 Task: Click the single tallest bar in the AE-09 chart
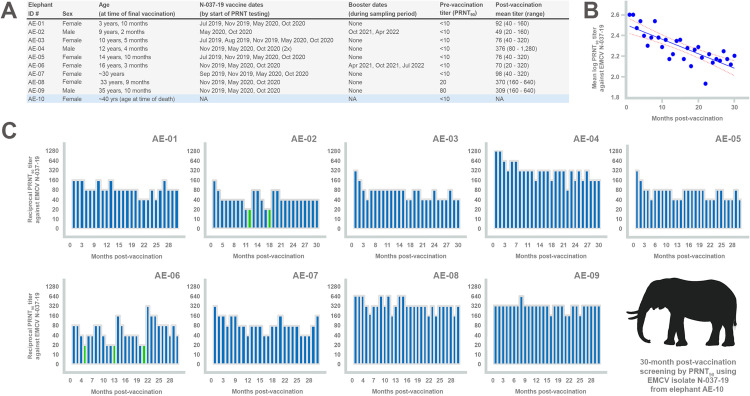[x=521, y=330]
